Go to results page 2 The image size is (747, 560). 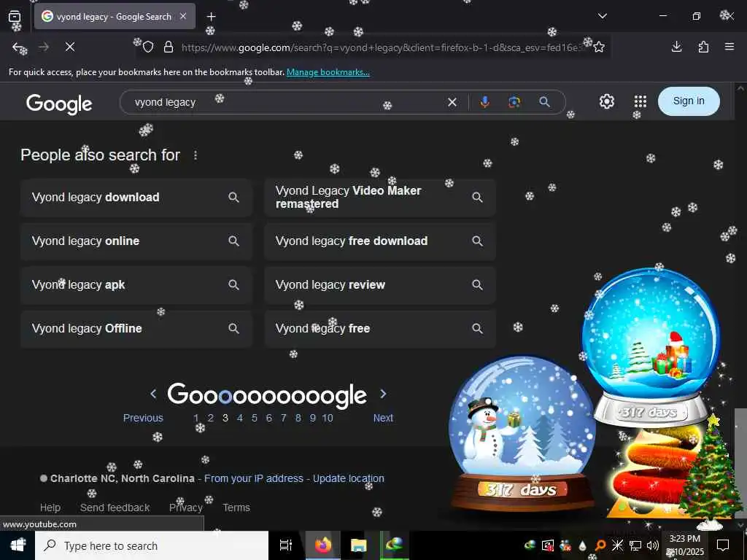point(211,418)
